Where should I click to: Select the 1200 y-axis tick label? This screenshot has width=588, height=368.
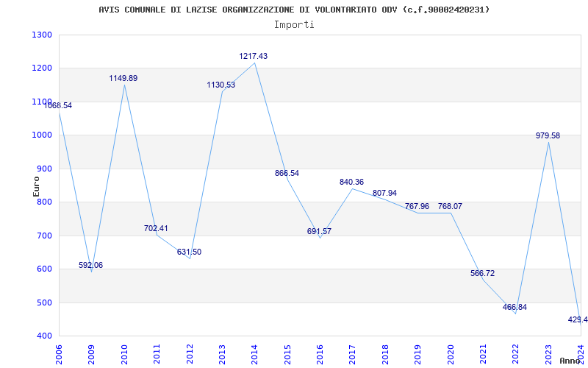(x=42, y=68)
